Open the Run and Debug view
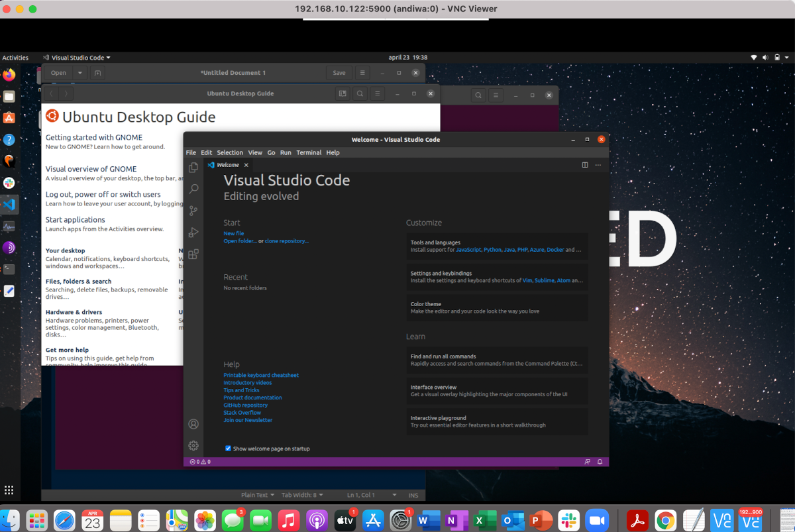 (x=193, y=232)
